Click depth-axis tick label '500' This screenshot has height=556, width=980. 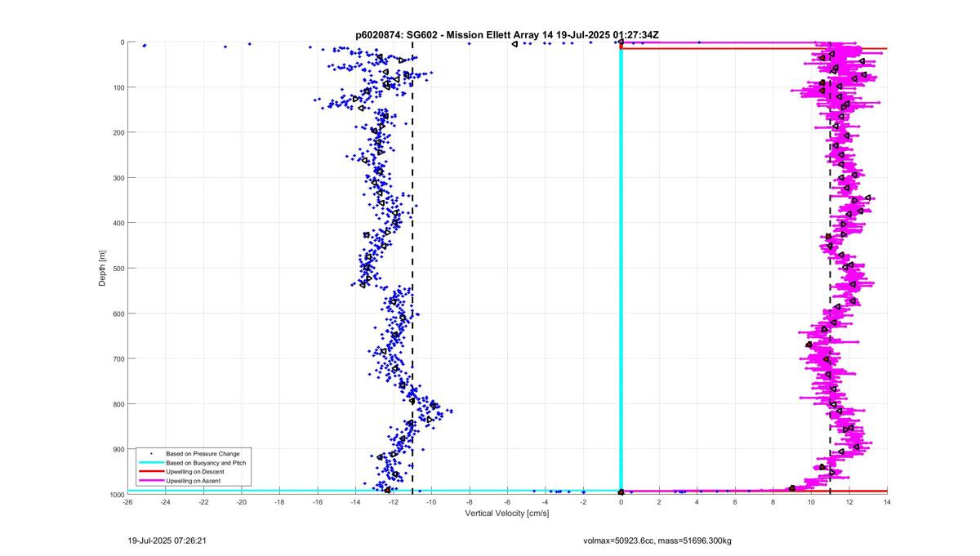click(118, 268)
